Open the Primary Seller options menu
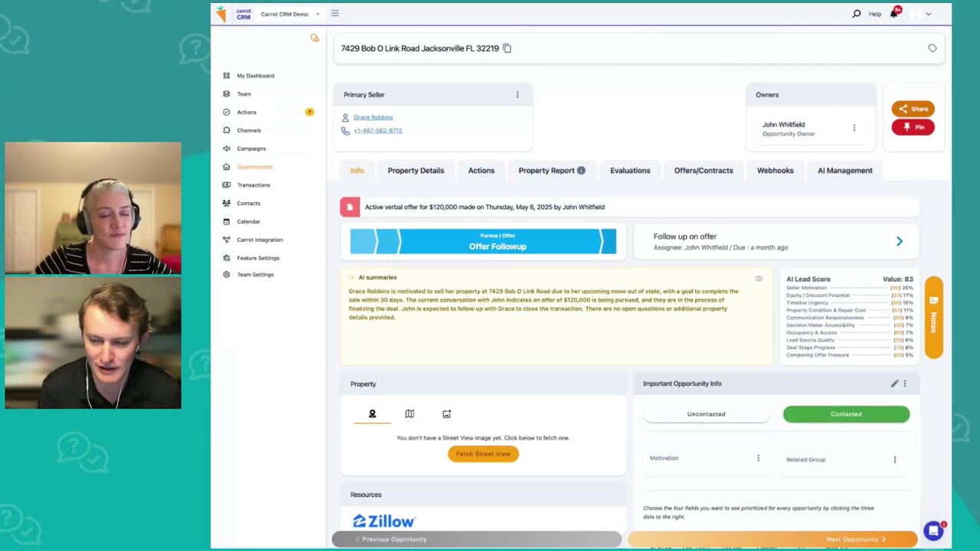 517,95
